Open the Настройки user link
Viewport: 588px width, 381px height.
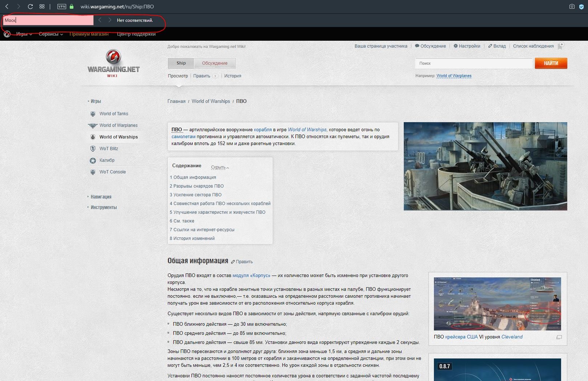coord(467,46)
